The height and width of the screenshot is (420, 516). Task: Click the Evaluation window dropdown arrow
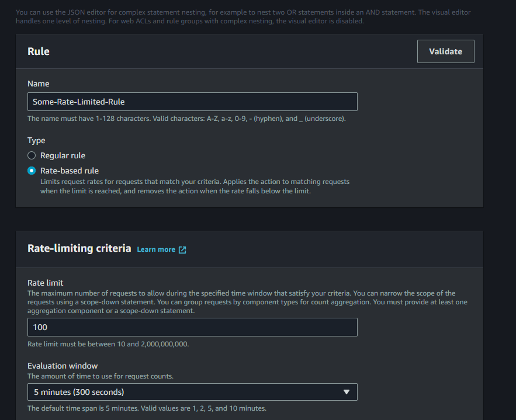coord(346,392)
